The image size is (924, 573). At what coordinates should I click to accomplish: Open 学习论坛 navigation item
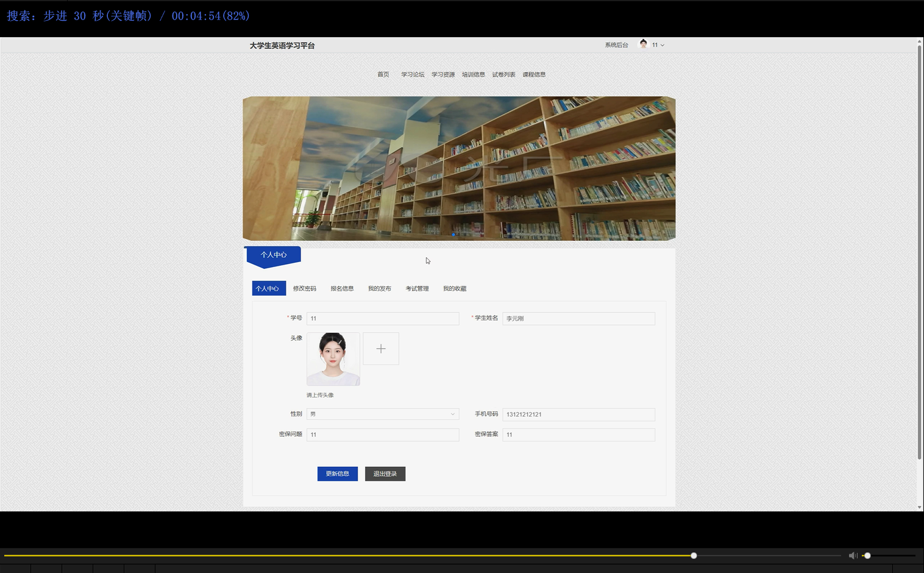(x=413, y=74)
